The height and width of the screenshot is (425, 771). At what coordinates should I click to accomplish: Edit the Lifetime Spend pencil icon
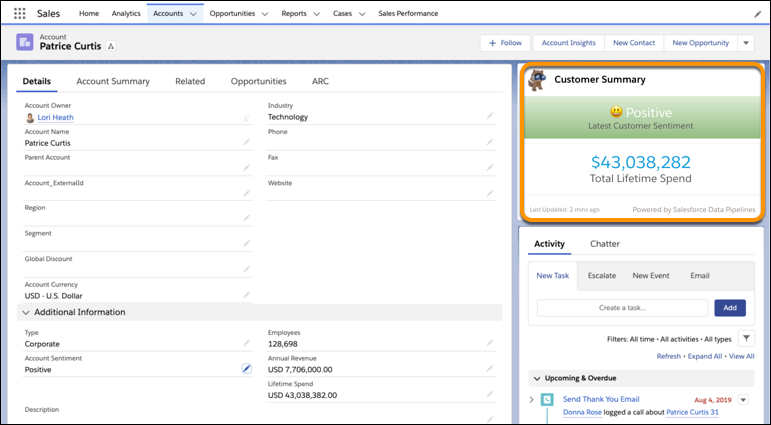point(490,394)
